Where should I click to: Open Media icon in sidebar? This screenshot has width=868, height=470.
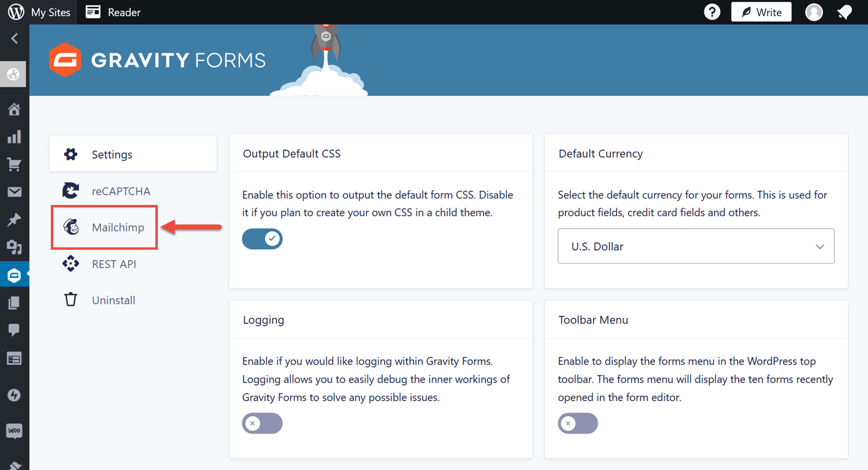click(x=14, y=247)
